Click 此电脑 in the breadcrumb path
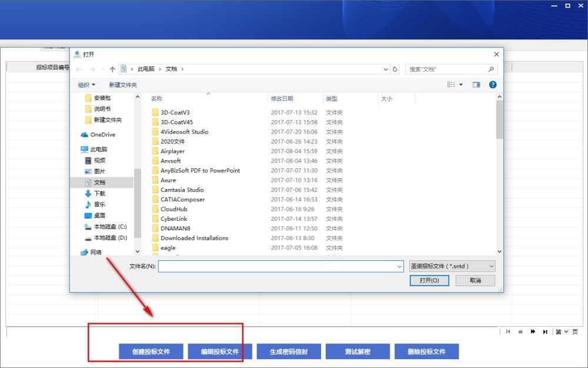This screenshot has width=588, height=368. point(146,69)
